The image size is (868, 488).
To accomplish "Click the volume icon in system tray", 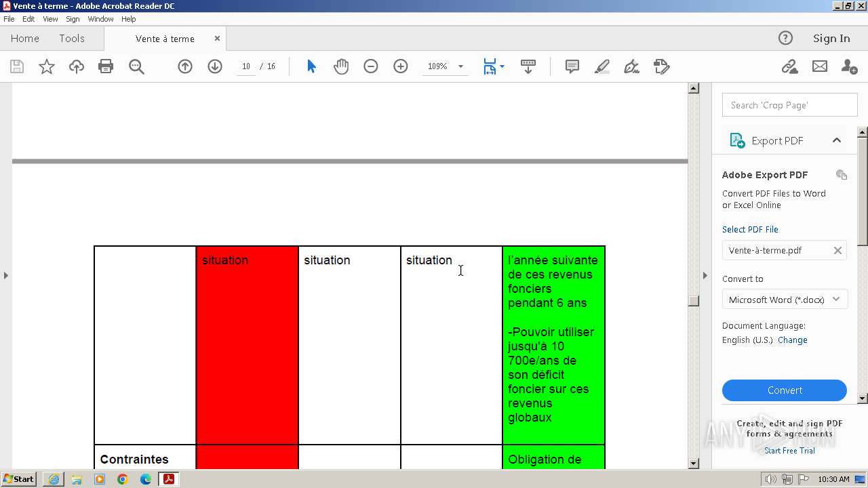I will (770, 479).
